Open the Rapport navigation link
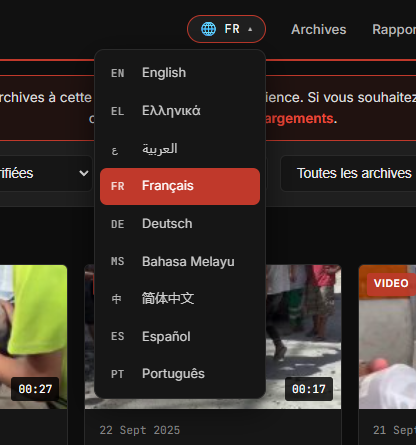The image size is (416, 445). coord(394,29)
